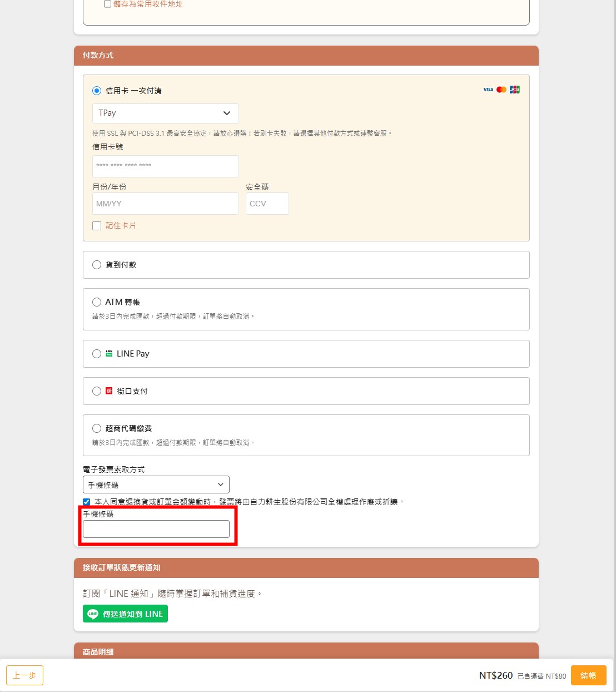Choose ATM 轉帳 payment method
Screen dimensions: 616x692
click(97, 302)
